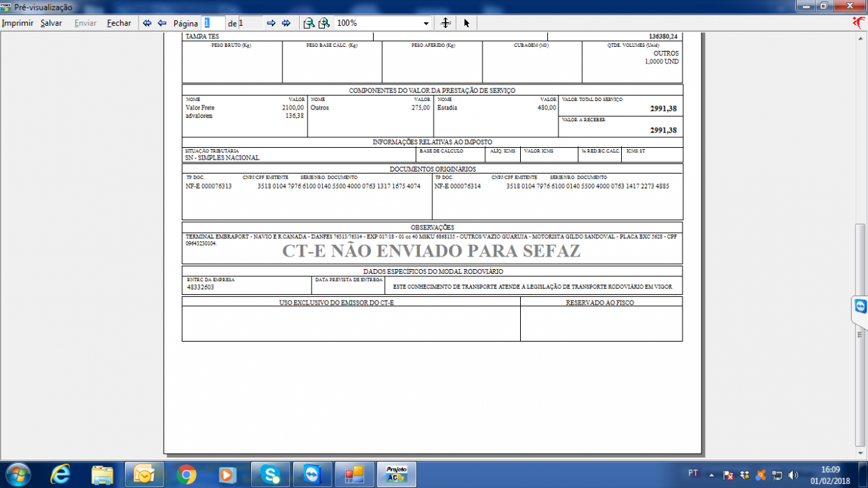Click Imprimir to print the document
The image size is (868, 488).
[17, 23]
